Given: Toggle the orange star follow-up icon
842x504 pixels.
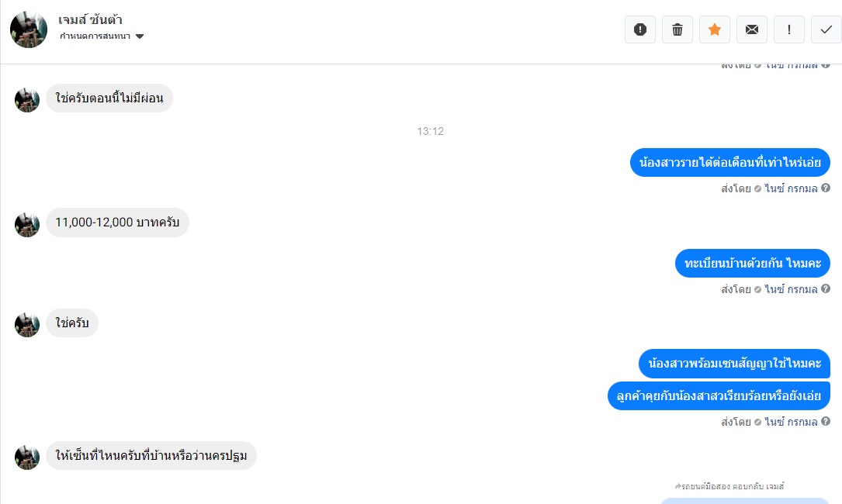Looking at the screenshot, I should pyautogui.click(x=714, y=29).
